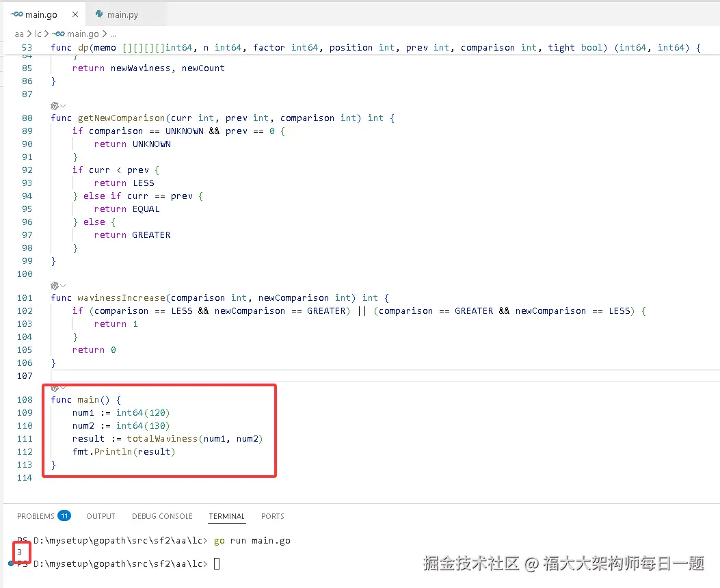Screen dimensions: 720x588
Task: Click line number 108 in the gutter
Action: tap(25, 400)
